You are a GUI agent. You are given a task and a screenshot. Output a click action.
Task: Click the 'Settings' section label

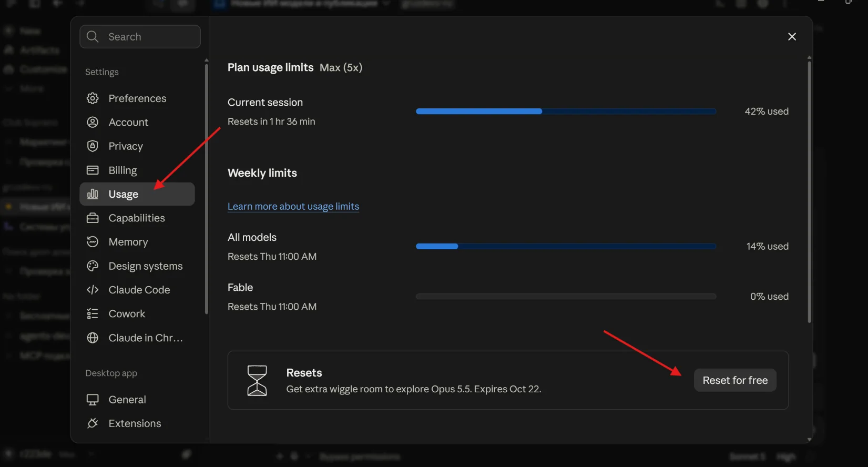point(102,72)
